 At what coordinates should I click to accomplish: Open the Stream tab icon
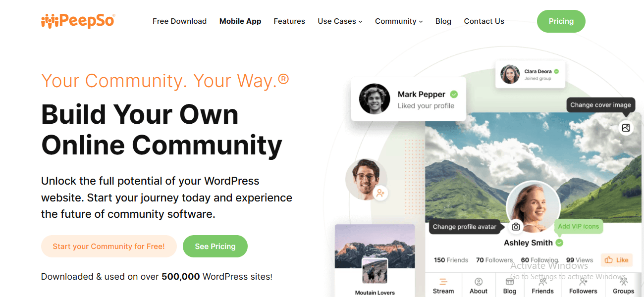(x=443, y=282)
